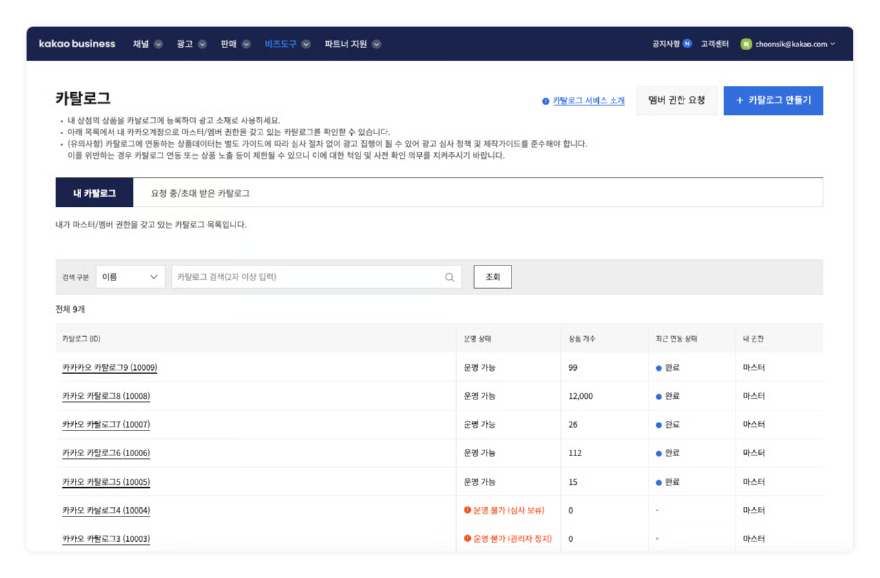Open 카카카오 카탈로그9 (10009)
Image resolution: width=880 pixels, height=578 pixels.
tap(109, 368)
